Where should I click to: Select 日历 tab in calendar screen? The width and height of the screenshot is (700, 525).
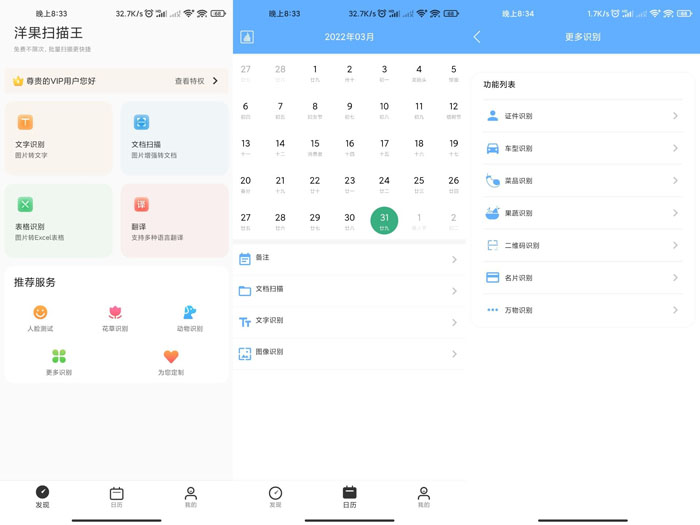click(x=350, y=496)
